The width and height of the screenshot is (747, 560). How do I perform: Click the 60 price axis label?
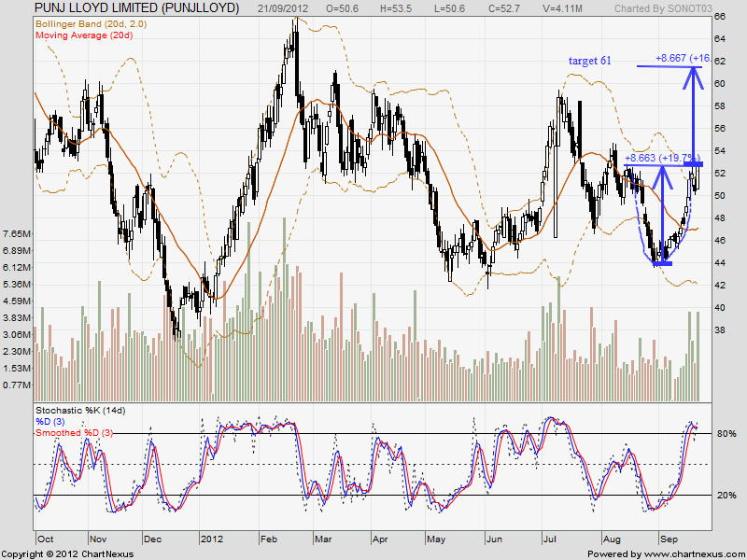point(720,84)
